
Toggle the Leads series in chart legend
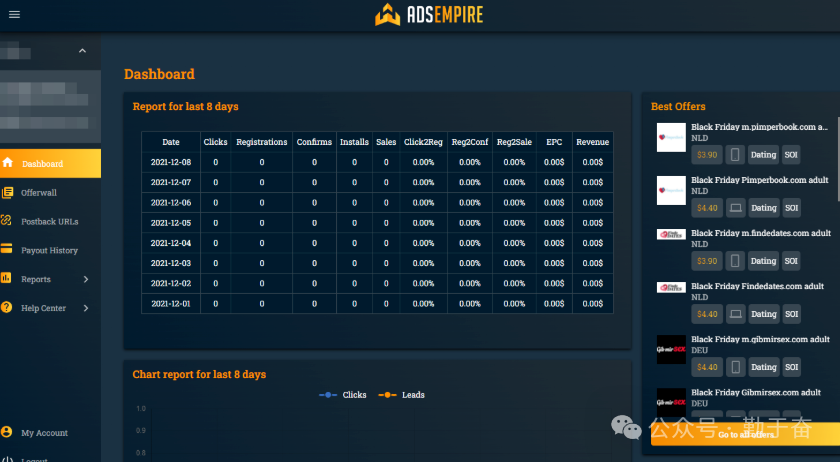pyautogui.click(x=401, y=395)
